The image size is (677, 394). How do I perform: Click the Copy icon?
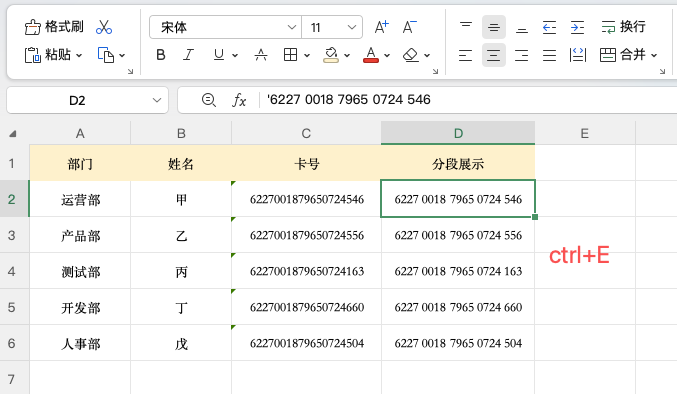106,55
